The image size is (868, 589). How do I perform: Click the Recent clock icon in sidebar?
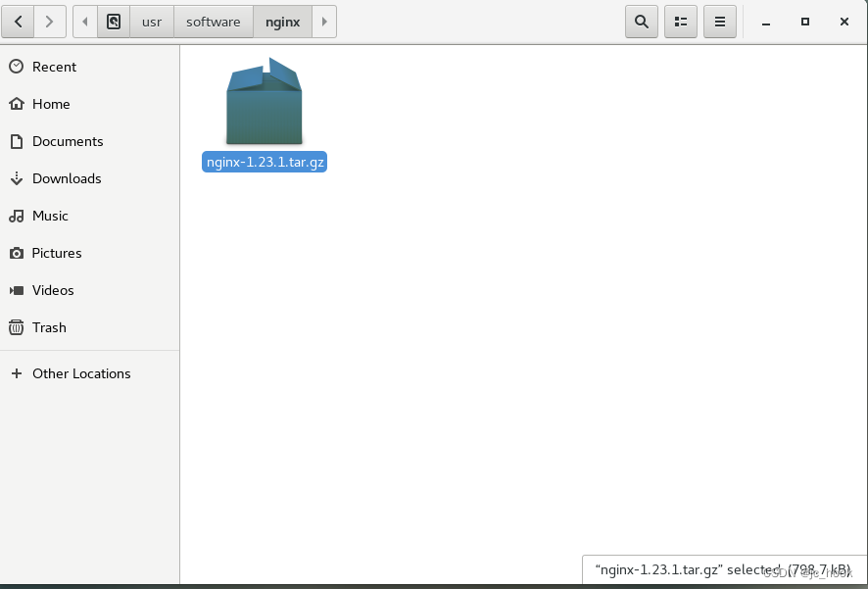17,67
